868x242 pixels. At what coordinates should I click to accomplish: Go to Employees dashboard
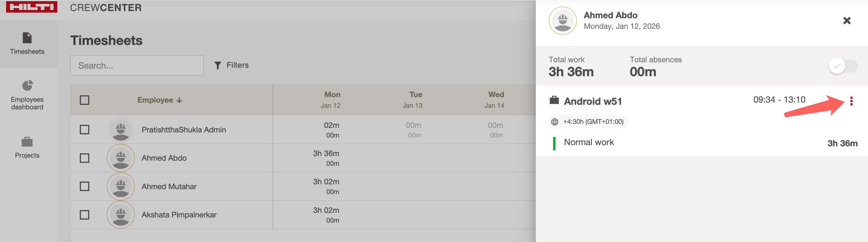tap(27, 95)
